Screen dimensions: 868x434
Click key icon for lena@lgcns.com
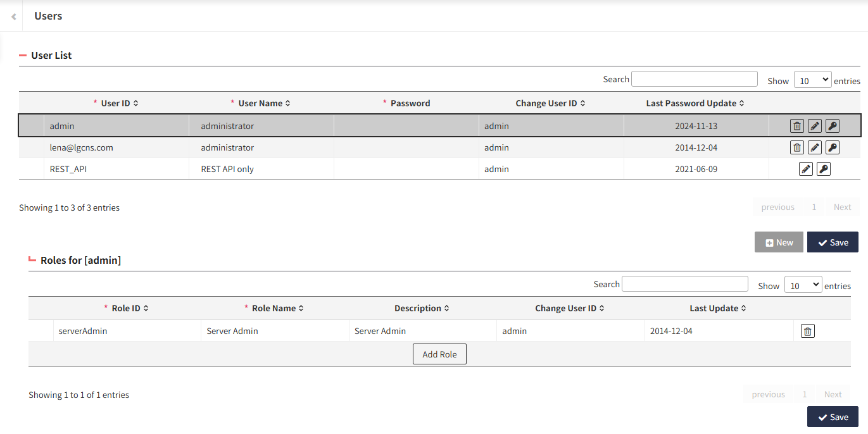(x=833, y=147)
